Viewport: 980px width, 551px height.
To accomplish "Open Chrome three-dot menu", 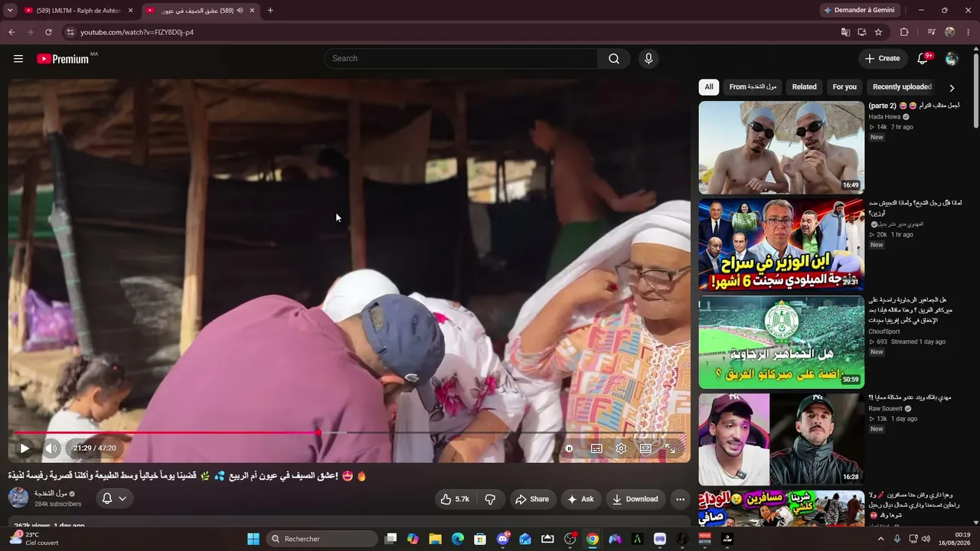I will point(969,32).
